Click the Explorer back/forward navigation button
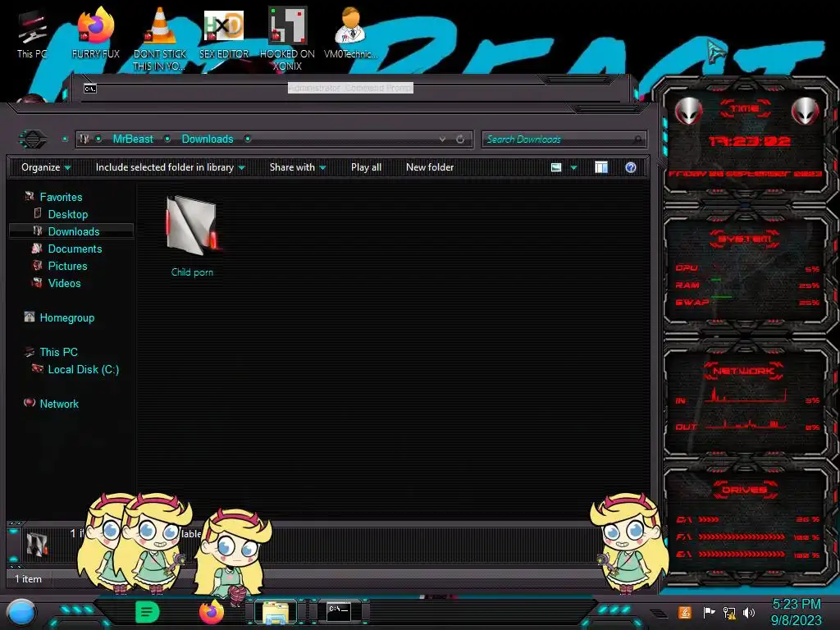Viewport: 840px width, 630px height. coord(33,139)
